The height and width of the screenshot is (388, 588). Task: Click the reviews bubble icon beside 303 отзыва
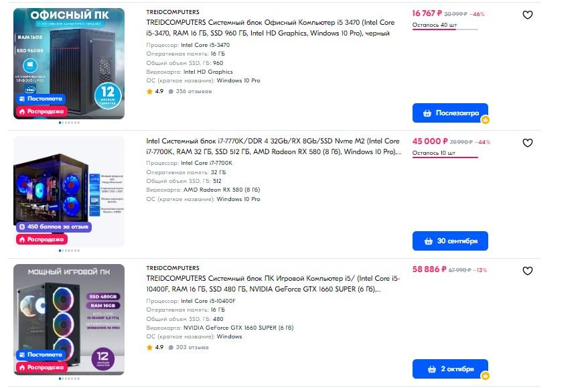click(171, 348)
